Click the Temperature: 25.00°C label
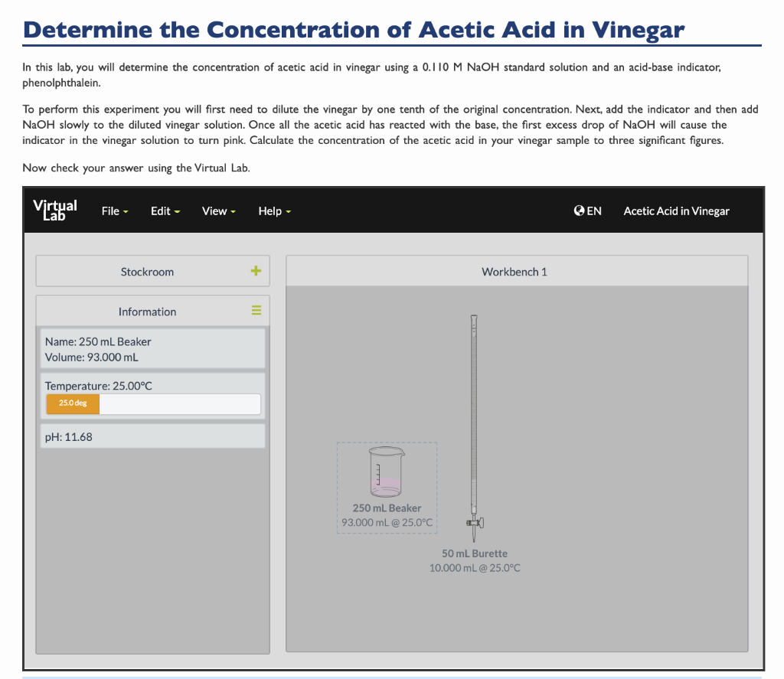Viewport: 784px width, 679px height. coord(99,386)
